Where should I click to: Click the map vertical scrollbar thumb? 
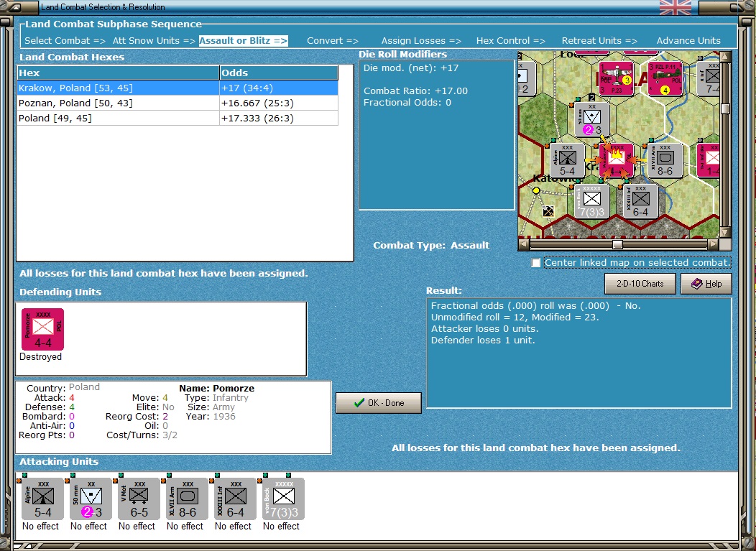point(725,108)
